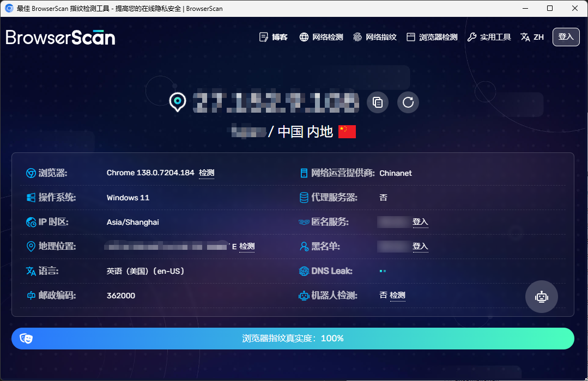Select the 英语 (美国) (en-US) value
This screenshot has width=588, height=381.
coord(146,271)
